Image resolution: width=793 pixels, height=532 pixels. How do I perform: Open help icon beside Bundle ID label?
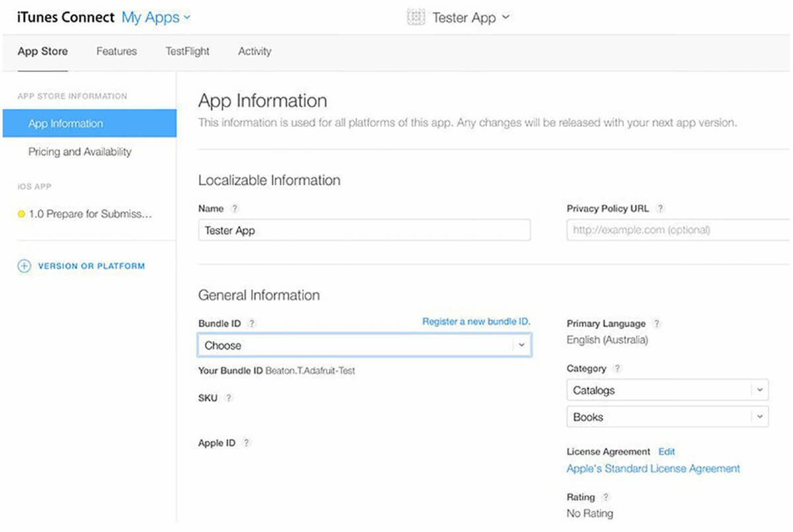pyautogui.click(x=251, y=324)
